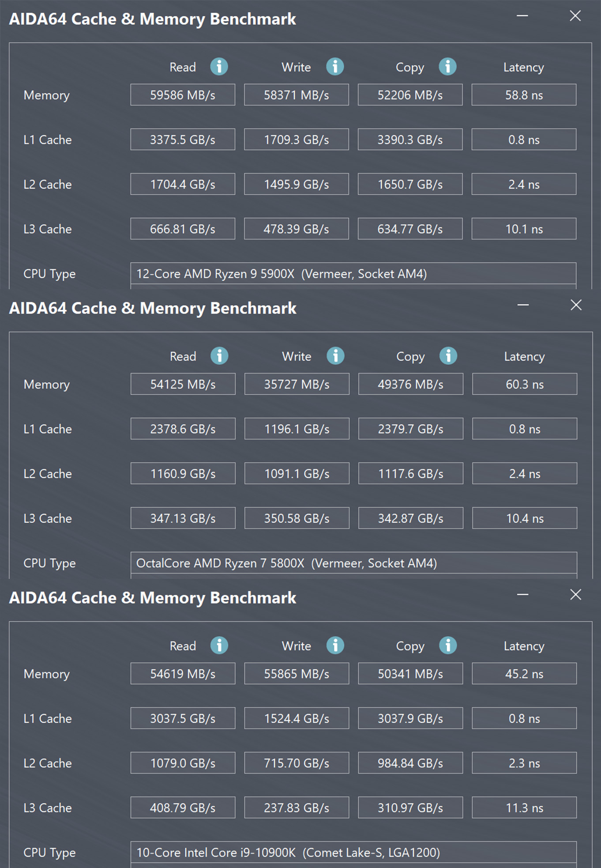
Task: Select the 45.2 ns memory latency field
Action: click(524, 674)
